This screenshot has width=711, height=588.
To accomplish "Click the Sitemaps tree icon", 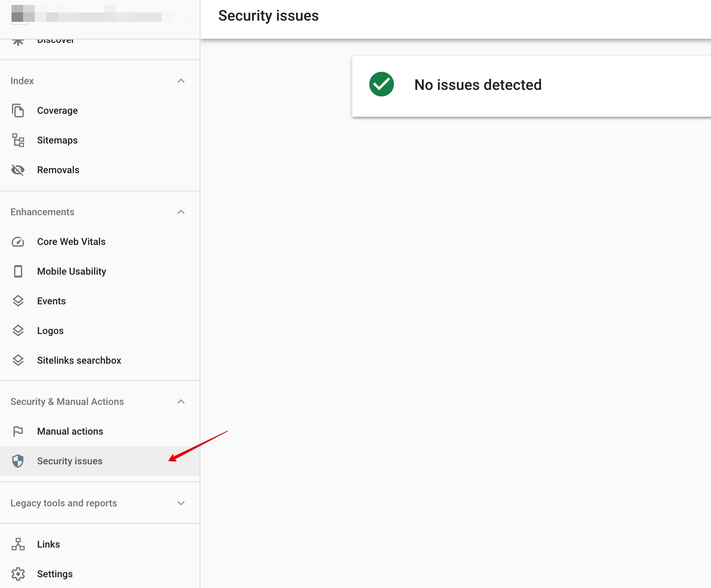I will click(18, 140).
